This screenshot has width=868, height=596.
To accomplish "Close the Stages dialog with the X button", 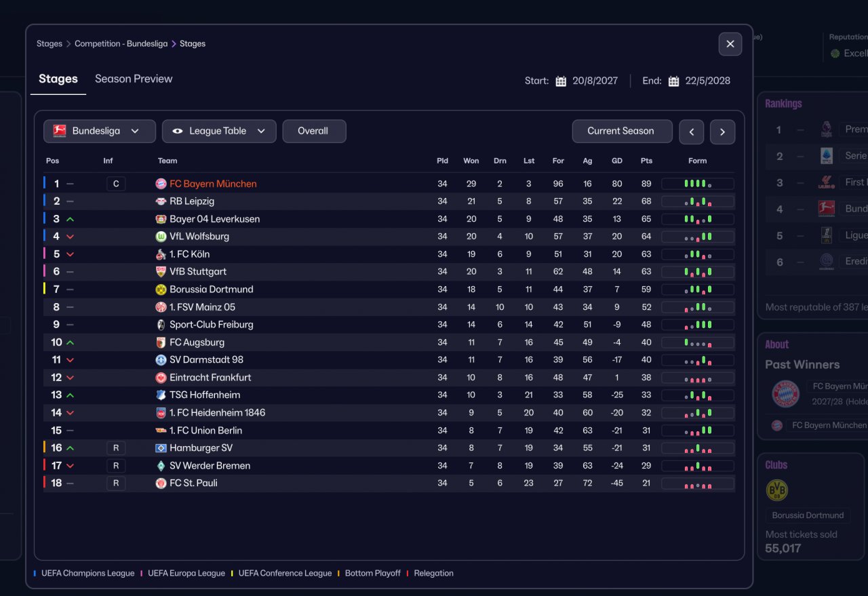I will [730, 44].
